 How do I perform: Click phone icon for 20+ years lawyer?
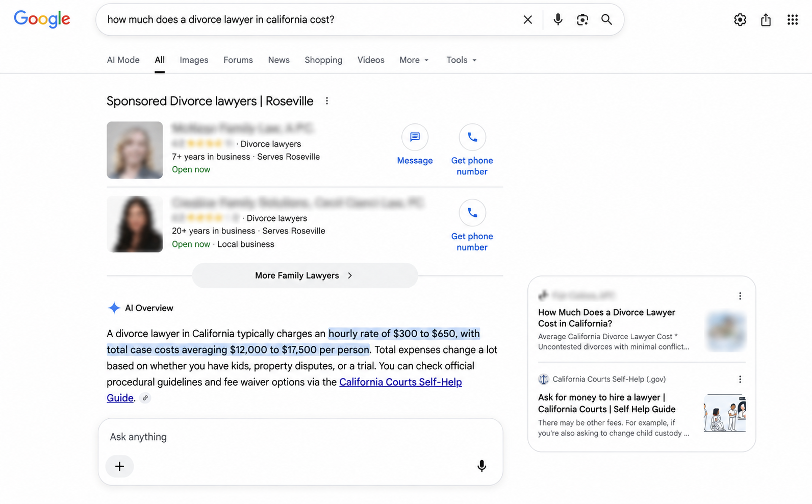tap(472, 213)
